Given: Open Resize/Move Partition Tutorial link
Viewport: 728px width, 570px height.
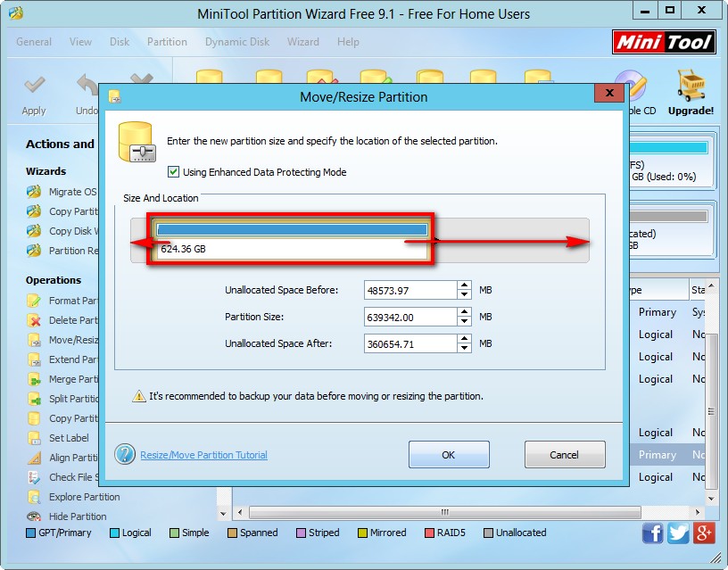Looking at the screenshot, I should [x=203, y=455].
